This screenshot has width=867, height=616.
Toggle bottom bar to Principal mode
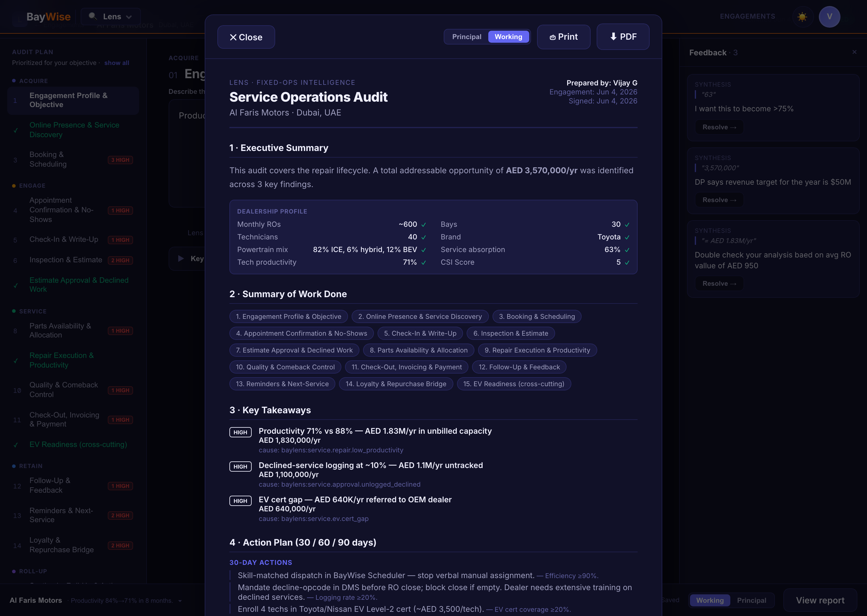[751, 600]
